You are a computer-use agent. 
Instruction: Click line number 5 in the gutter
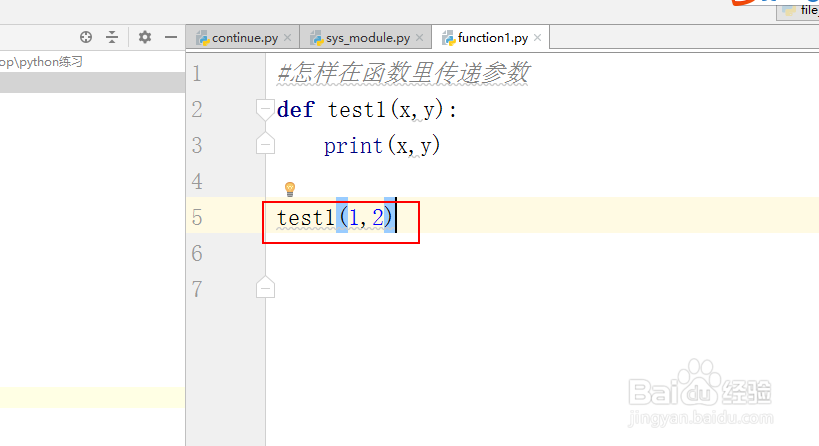tap(197, 217)
